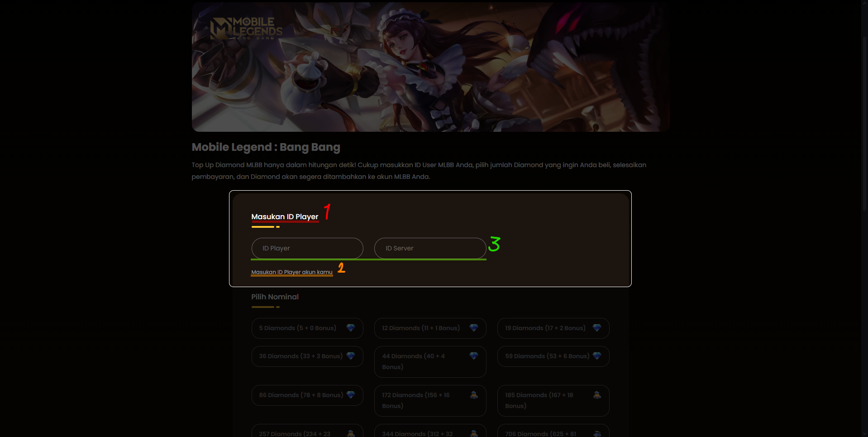This screenshot has width=868, height=437.
Task: Click the diamond pile icon on 172 Diamonds card
Action: click(474, 395)
